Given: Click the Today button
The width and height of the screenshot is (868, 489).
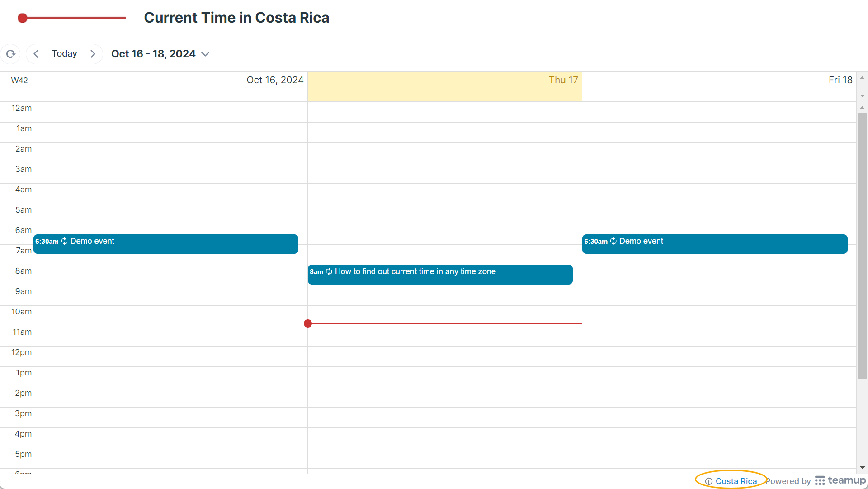Looking at the screenshot, I should [64, 54].
